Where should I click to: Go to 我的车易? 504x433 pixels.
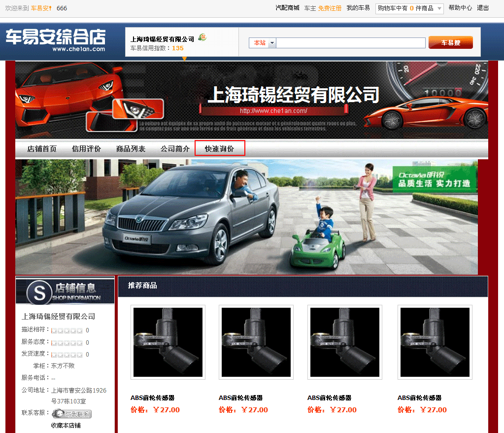358,8
